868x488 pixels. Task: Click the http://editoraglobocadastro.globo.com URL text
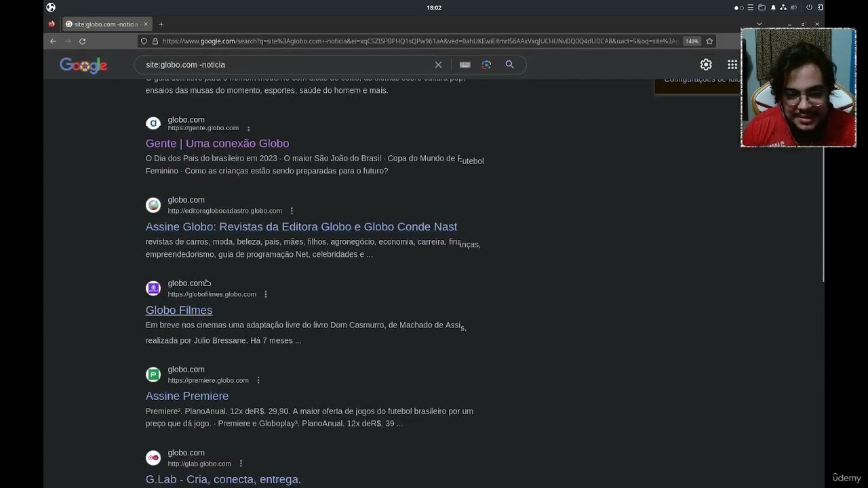(225, 211)
